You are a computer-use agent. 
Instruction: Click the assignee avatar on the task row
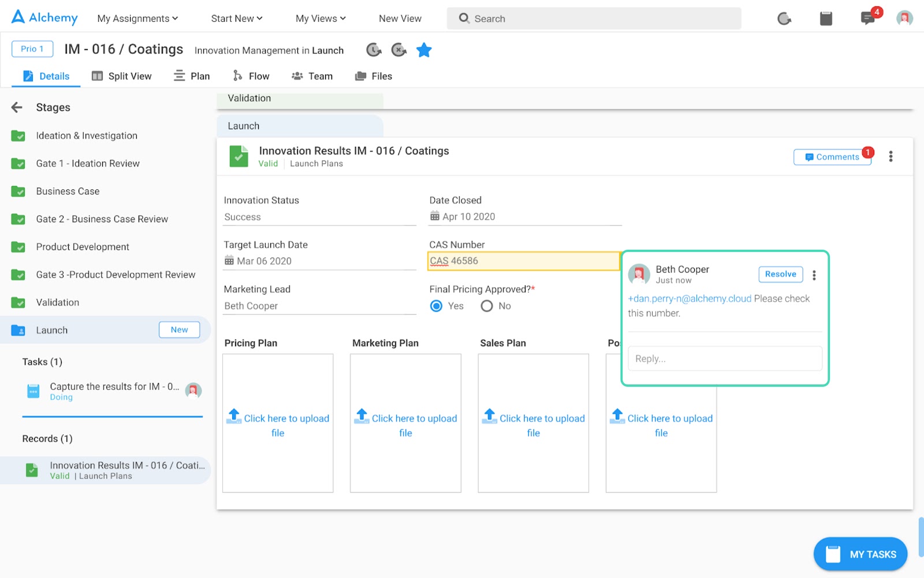[193, 391]
